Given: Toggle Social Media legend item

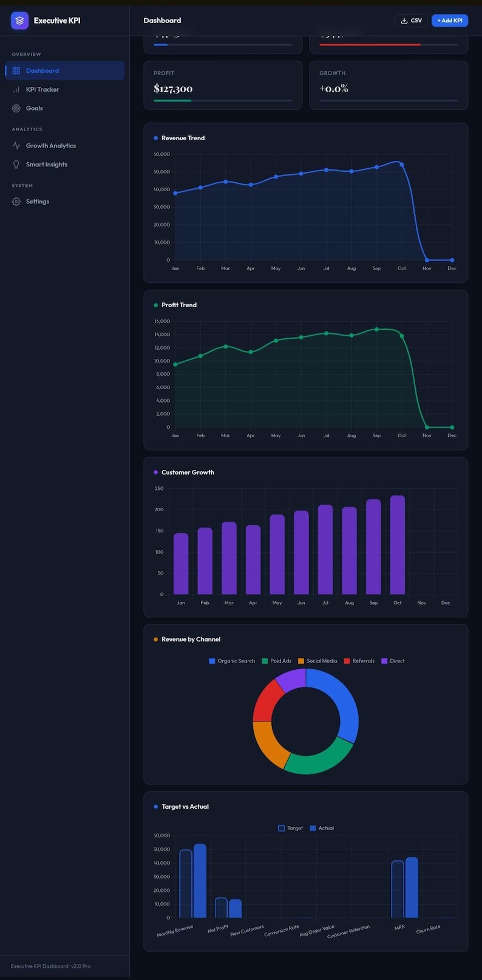Looking at the screenshot, I should pyautogui.click(x=317, y=661).
